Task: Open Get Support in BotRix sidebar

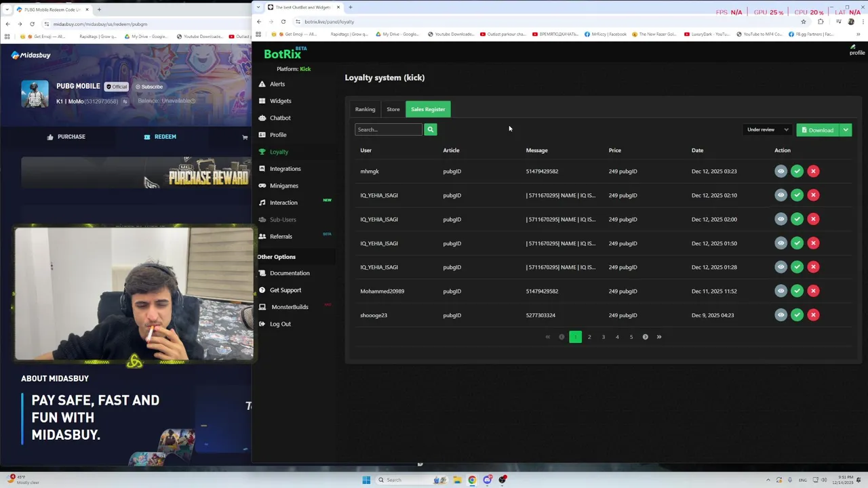Action: [x=285, y=290]
